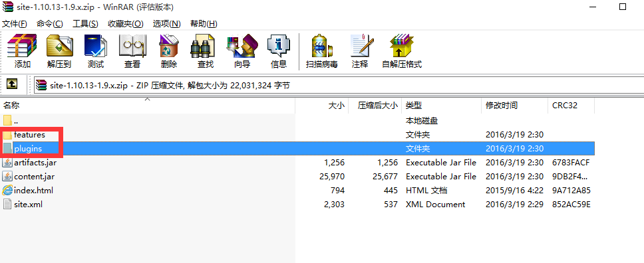Click date 2015/9/16 4:22
644x263 pixels.
point(515,191)
